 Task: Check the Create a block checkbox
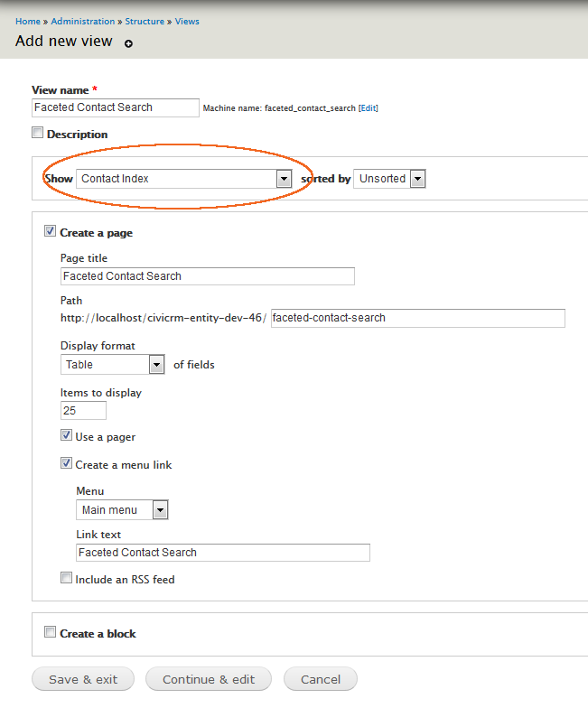click(x=51, y=632)
